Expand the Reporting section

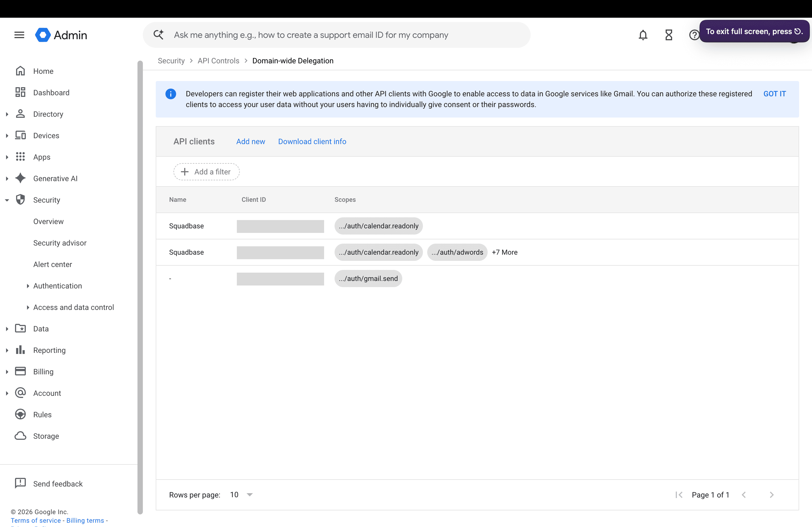click(x=7, y=350)
